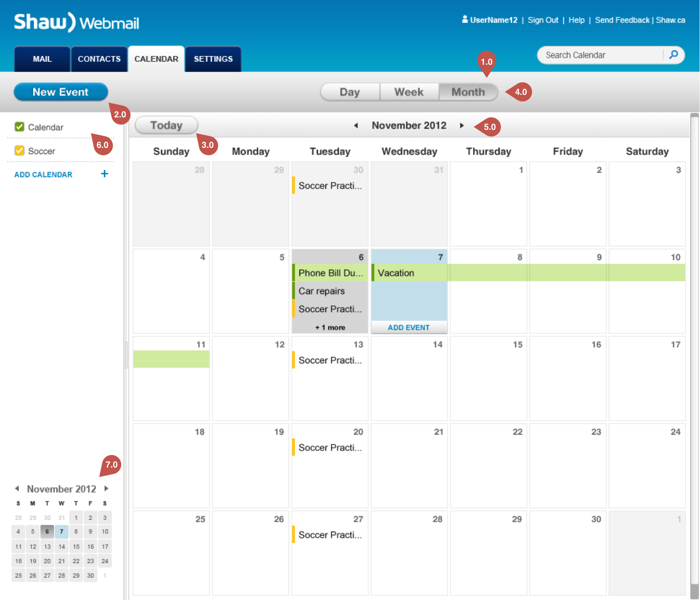Screen dimensions: 700x613
Task: Click the plus icon to add calendar
Action: pos(104,174)
